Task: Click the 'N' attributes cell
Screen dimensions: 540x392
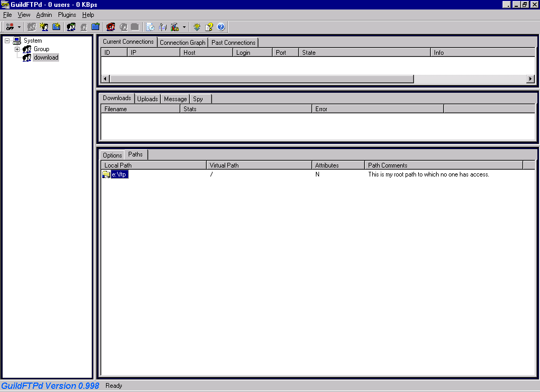Action: point(317,174)
